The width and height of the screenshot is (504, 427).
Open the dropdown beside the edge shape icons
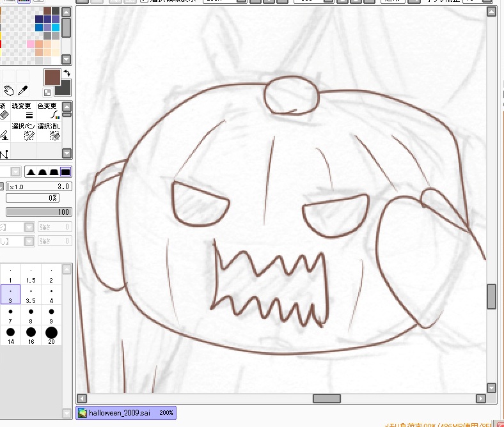15,171
